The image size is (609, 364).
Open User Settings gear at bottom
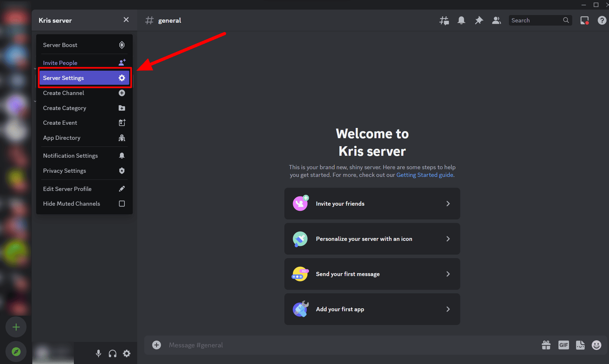coord(127,353)
